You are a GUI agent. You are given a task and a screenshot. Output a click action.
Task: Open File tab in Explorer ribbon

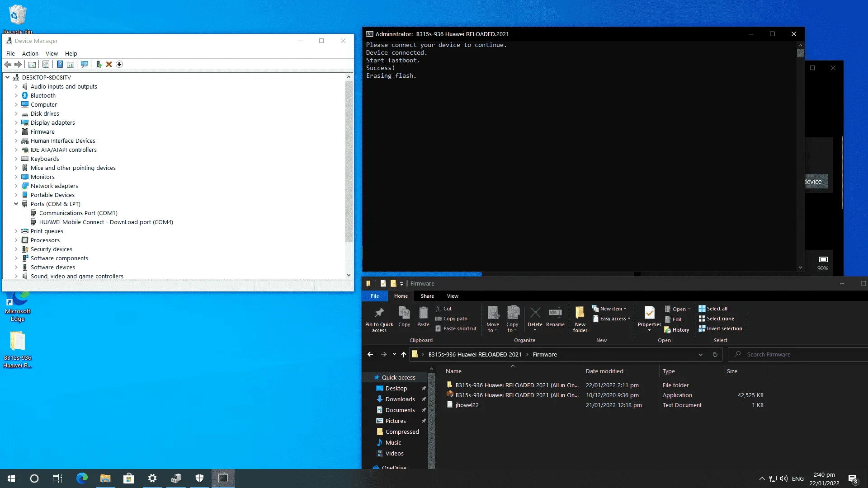click(375, 296)
